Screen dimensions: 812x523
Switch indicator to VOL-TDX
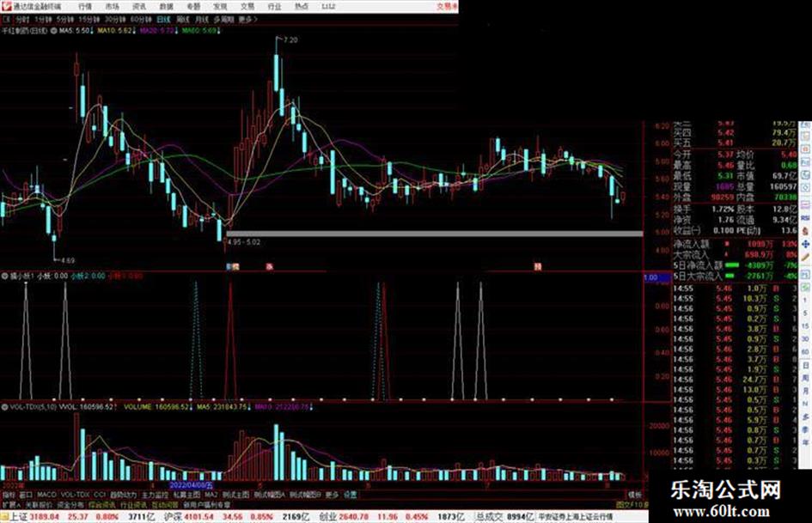(x=76, y=495)
